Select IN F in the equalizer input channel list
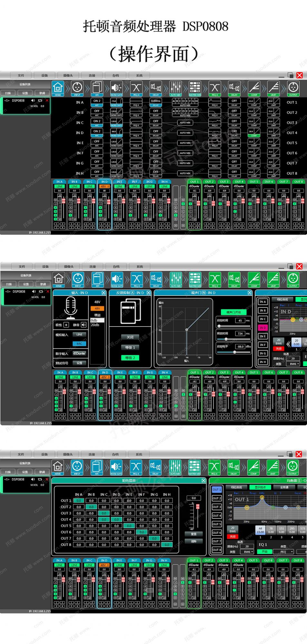 point(263,345)
